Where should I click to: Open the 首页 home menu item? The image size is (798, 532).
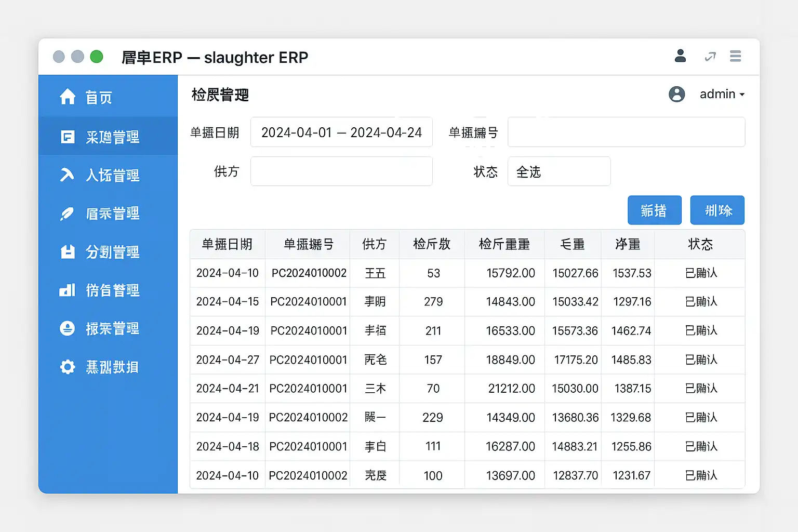click(99, 97)
